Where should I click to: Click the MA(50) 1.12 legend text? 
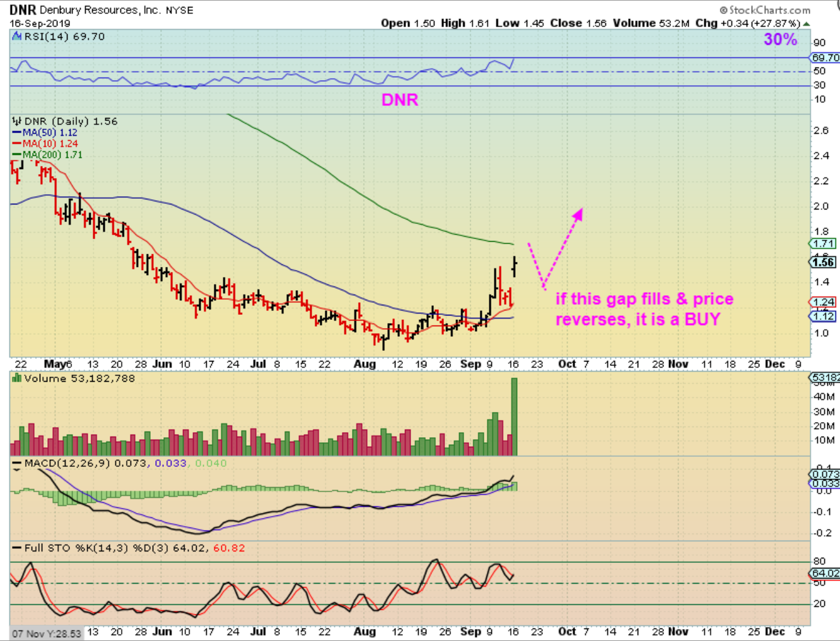[x=50, y=132]
